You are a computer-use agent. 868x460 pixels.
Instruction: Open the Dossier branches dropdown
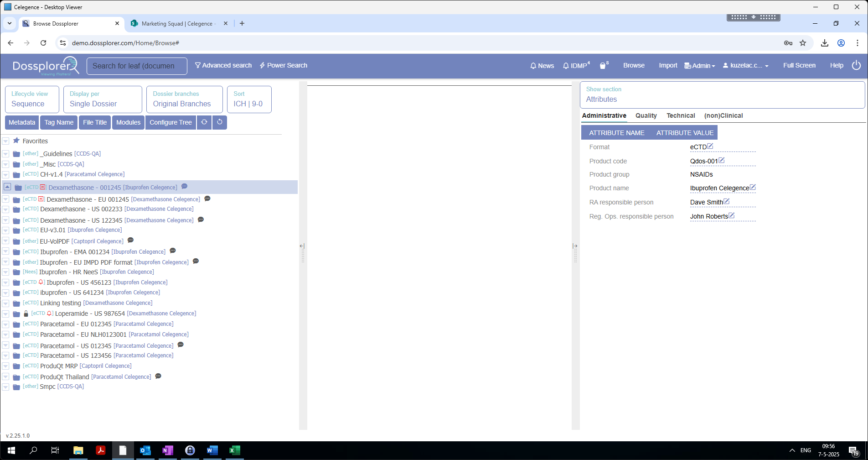click(x=184, y=99)
